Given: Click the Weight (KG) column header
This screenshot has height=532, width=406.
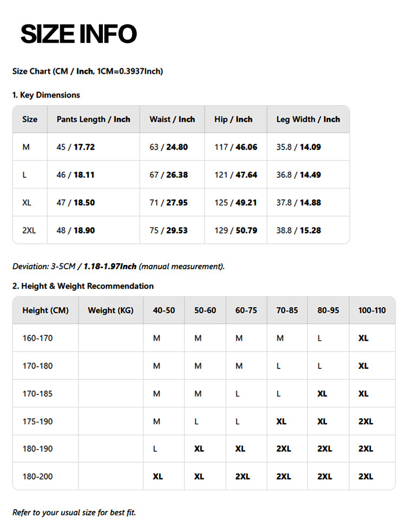Looking at the screenshot, I should point(110,310).
